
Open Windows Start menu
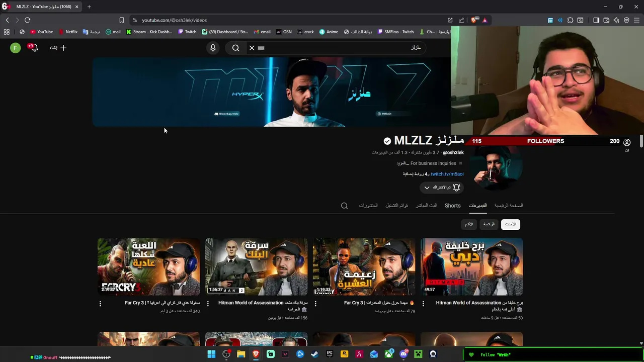[x=211, y=354]
